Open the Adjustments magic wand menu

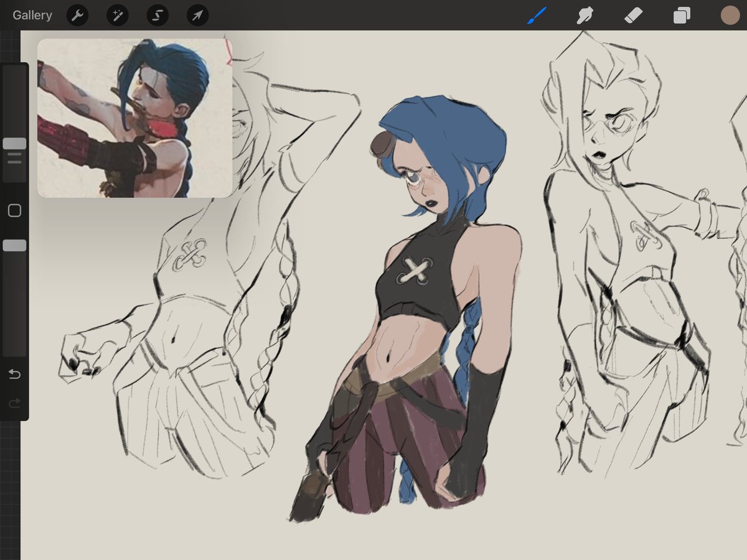point(117,15)
